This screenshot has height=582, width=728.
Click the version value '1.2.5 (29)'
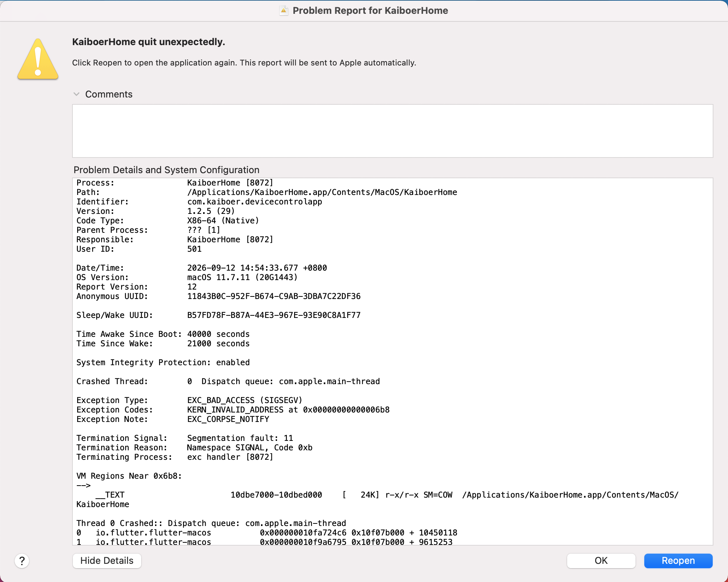coord(211,211)
